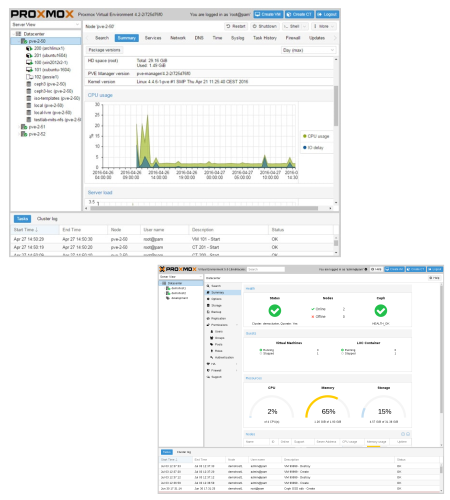Show next tabs with right scroll arrow
The height and width of the screenshot is (500, 450).
335,38
